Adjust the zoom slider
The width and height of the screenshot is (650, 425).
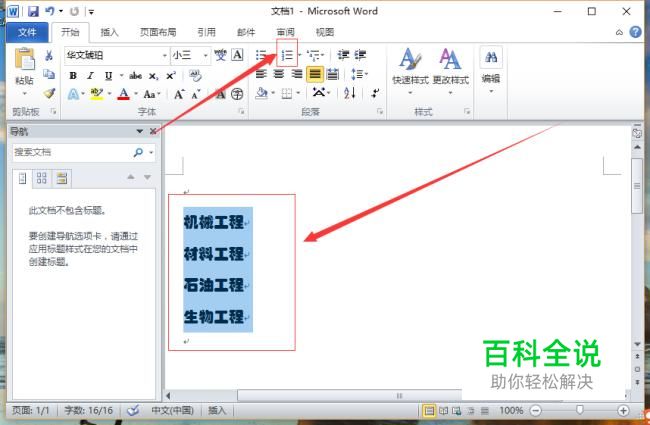point(580,410)
